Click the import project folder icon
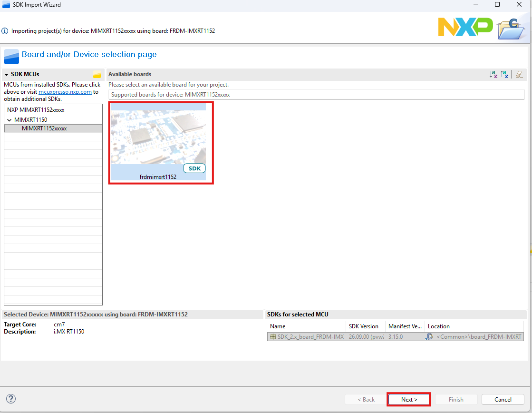Screen dimensions: 532x413 [x=511, y=29]
